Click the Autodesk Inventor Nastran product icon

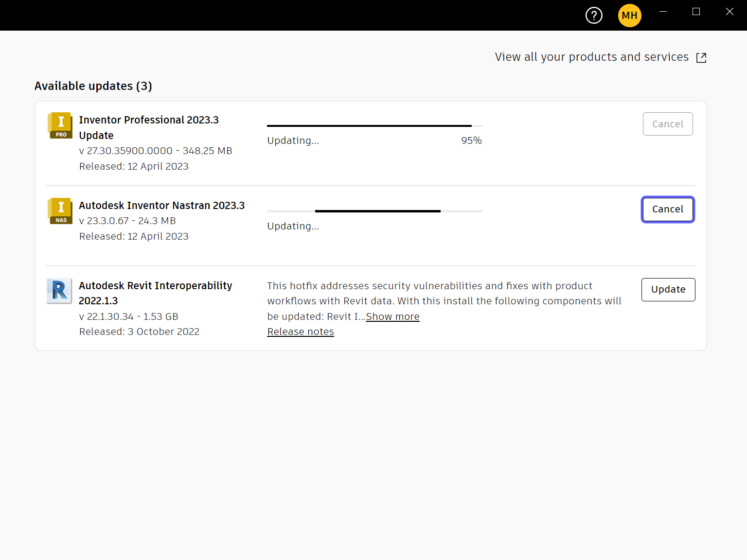tap(59, 211)
